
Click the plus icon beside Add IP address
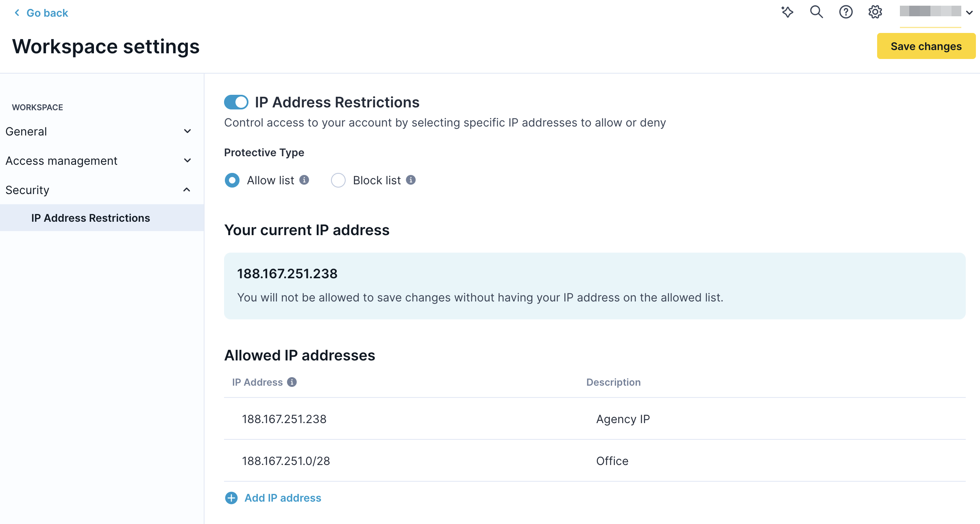(231, 498)
